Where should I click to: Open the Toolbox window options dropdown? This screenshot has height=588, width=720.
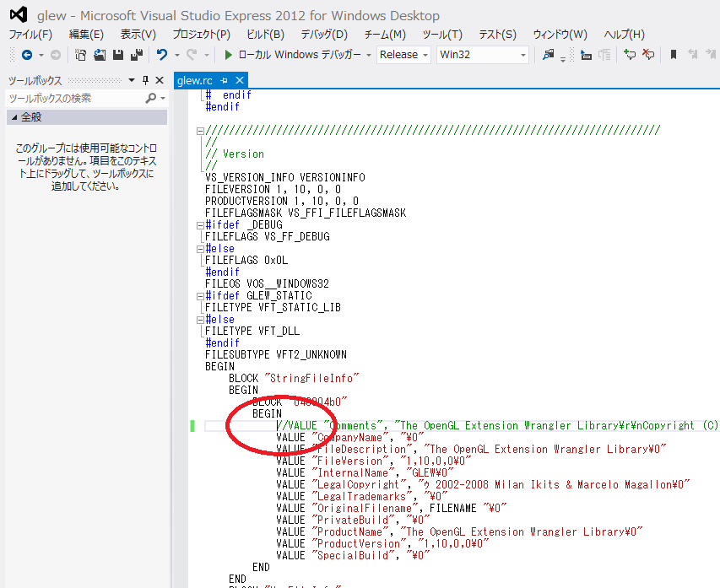coord(132,80)
